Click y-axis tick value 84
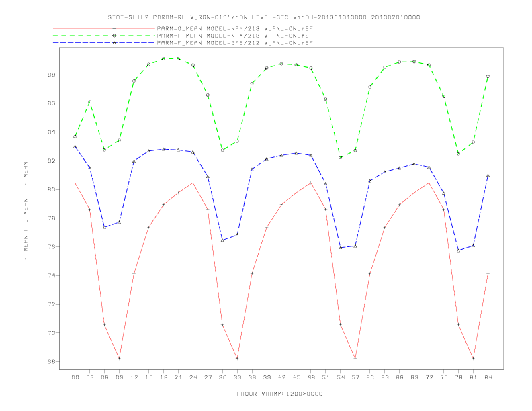Image resolution: width=532 pixels, height=411 pixels. pyautogui.click(x=51, y=132)
